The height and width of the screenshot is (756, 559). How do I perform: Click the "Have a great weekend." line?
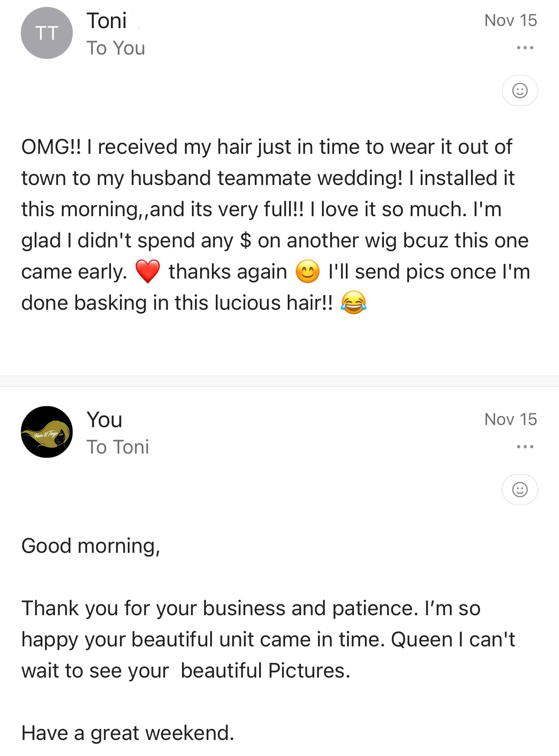click(128, 733)
